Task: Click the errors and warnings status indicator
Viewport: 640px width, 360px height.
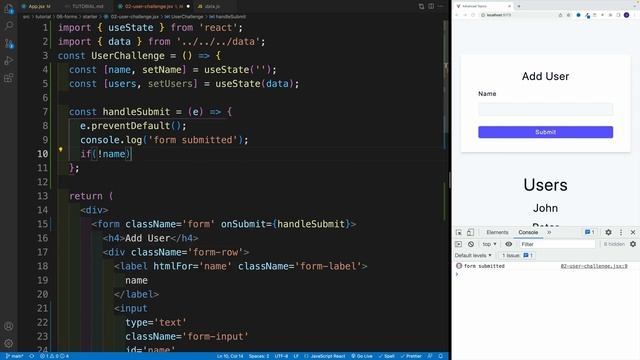Action: [x=54, y=356]
